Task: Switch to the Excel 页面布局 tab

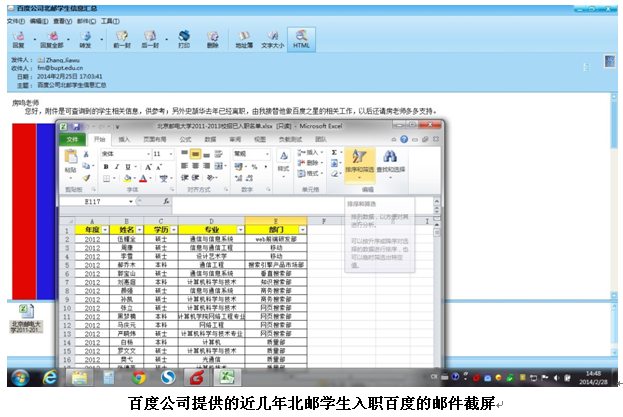Action: coord(155,139)
